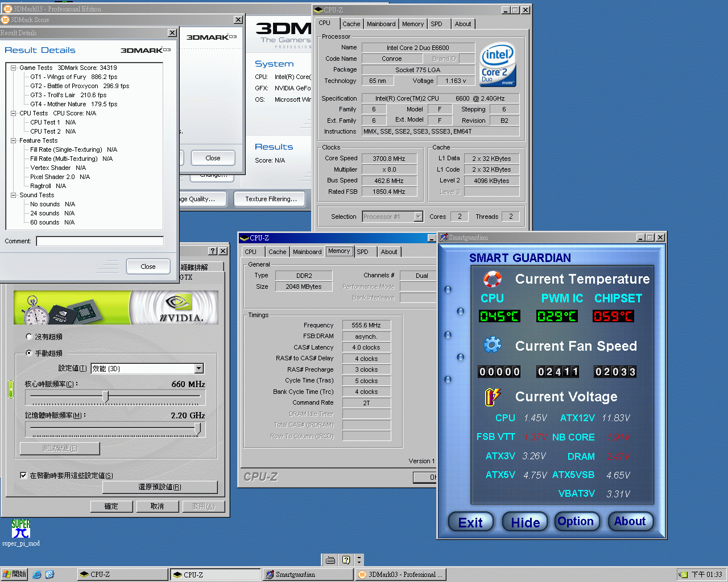Click the Comment input field
Image resolution: width=728 pixels, height=582 pixels.
click(x=100, y=241)
